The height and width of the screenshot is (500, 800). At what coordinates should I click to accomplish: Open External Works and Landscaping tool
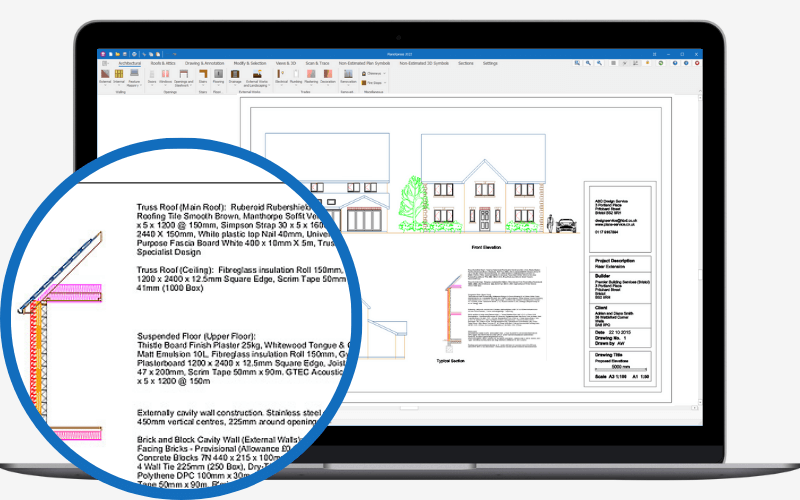click(x=257, y=78)
